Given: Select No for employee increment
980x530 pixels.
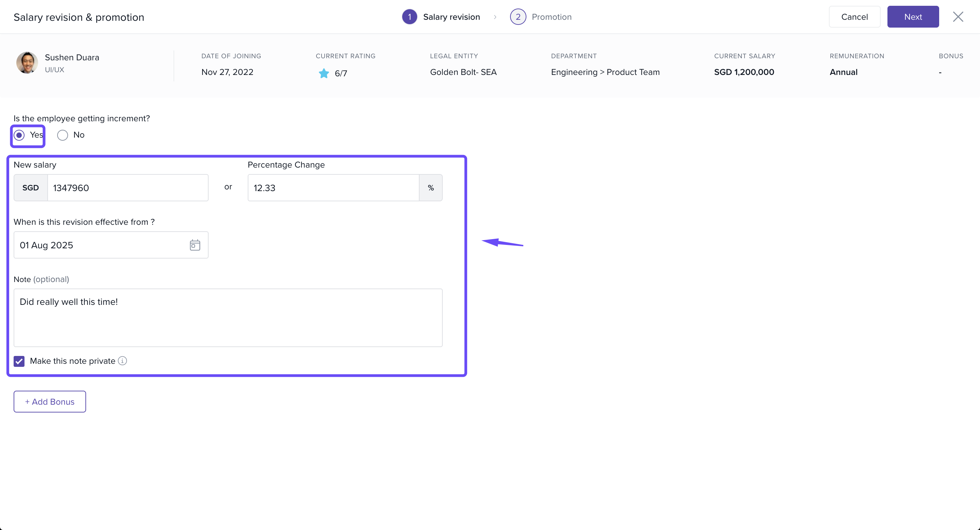Looking at the screenshot, I should (x=62, y=135).
